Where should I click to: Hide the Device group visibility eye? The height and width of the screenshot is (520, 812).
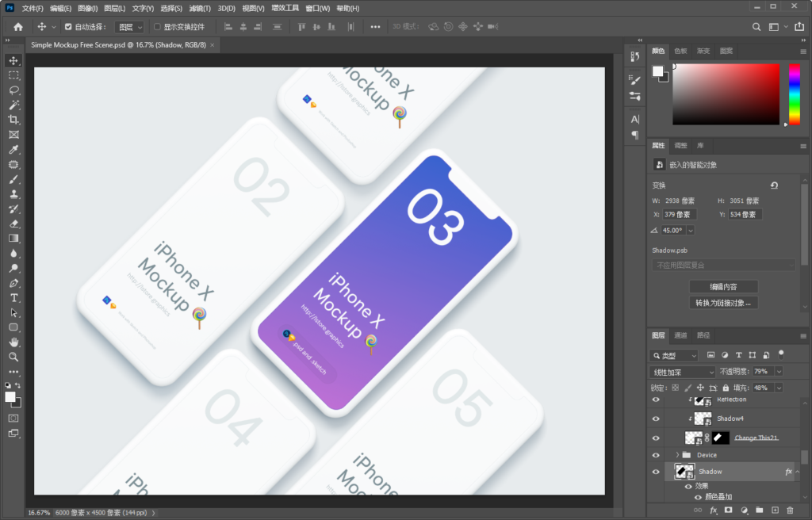(x=656, y=455)
